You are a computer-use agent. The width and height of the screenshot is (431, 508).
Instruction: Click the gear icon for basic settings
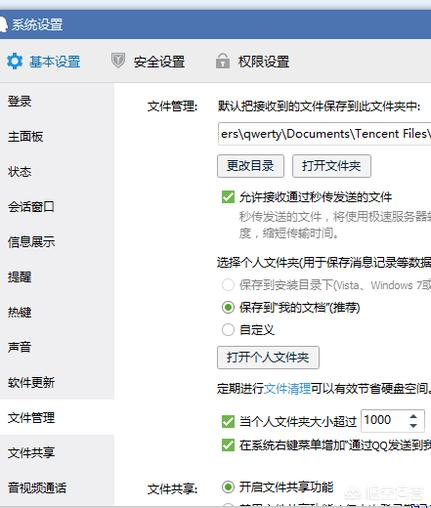point(15,61)
